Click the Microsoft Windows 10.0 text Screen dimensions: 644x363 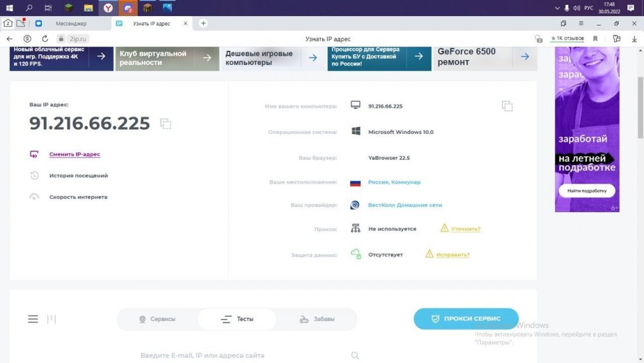point(401,132)
